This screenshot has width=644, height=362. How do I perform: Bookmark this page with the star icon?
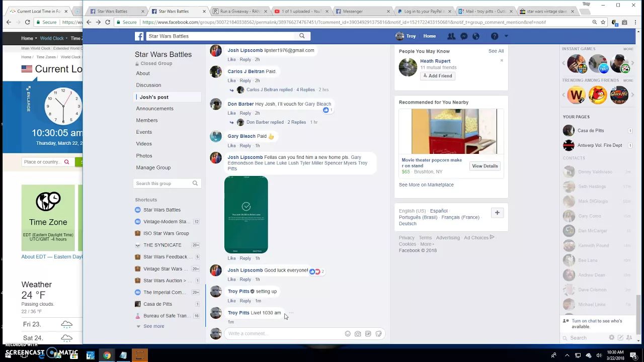(x=603, y=22)
